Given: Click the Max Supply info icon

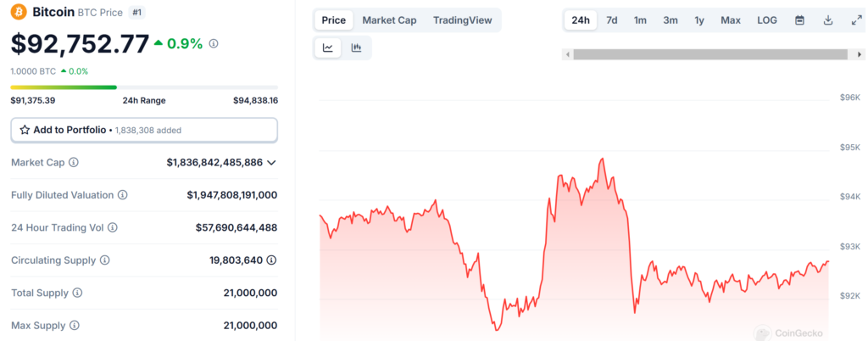Looking at the screenshot, I should coord(74,325).
